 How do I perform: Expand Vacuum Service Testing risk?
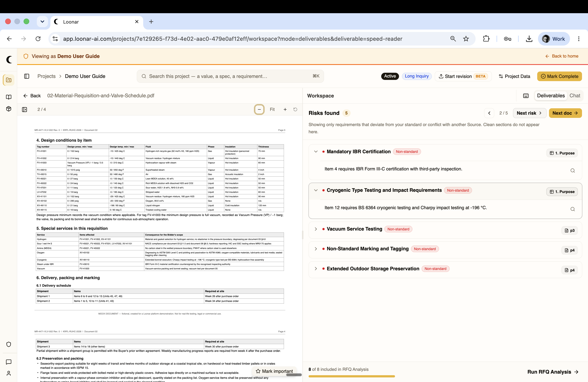click(x=316, y=229)
